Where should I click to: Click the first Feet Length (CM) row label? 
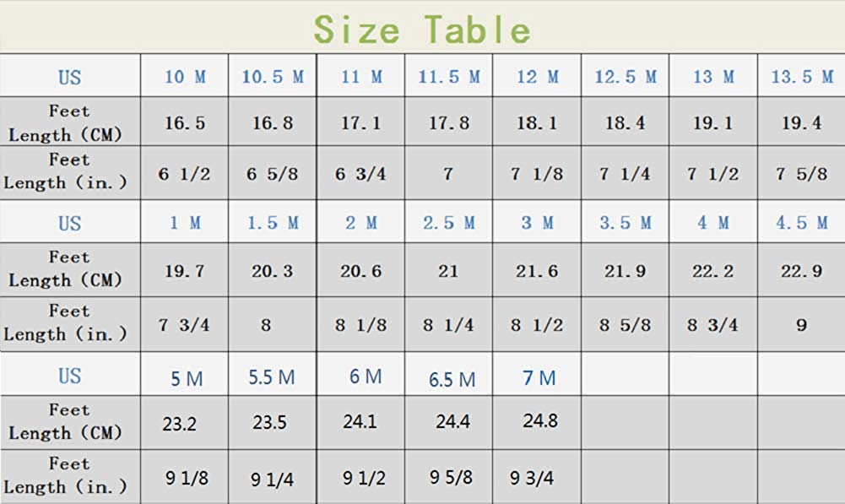[65, 123]
